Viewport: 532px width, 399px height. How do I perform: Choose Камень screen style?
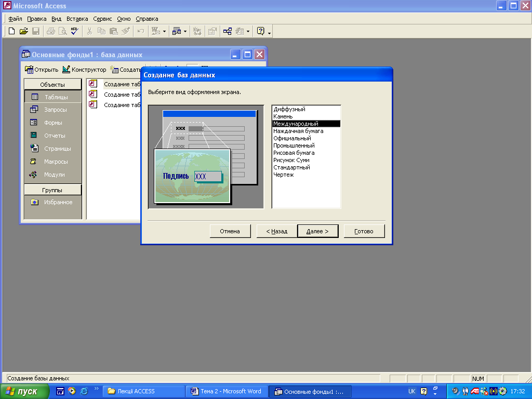click(x=306, y=116)
